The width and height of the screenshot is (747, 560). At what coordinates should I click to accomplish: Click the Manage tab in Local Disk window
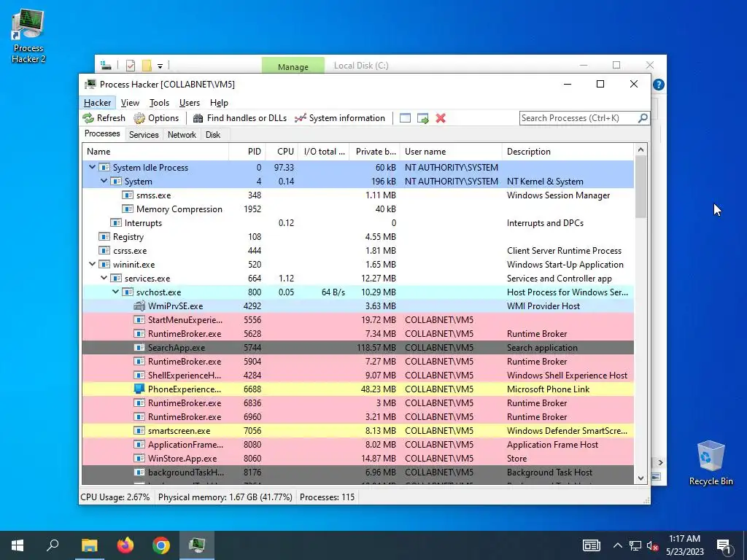click(293, 66)
